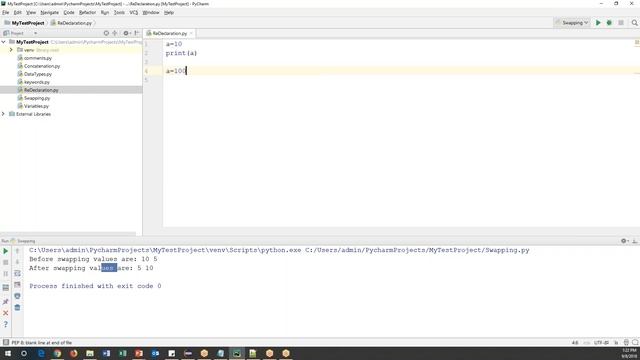
Task: Start debugging with the bug icon
Action: 609,23
